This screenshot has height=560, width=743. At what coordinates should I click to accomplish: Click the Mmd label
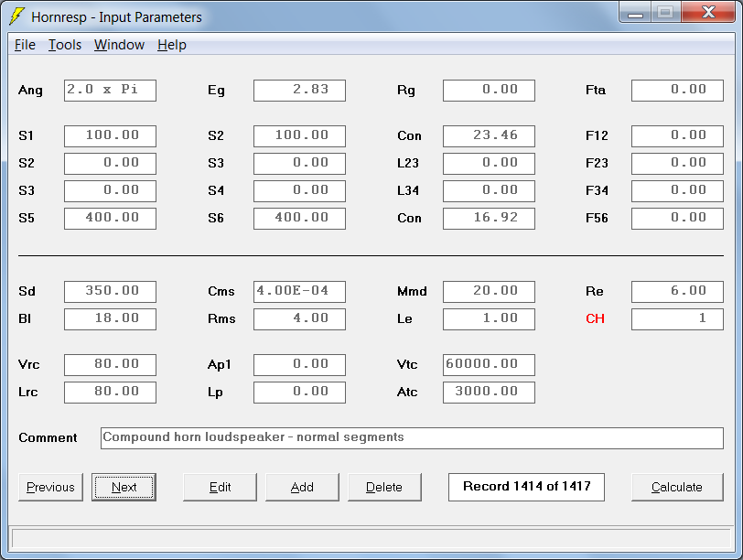[412, 291]
